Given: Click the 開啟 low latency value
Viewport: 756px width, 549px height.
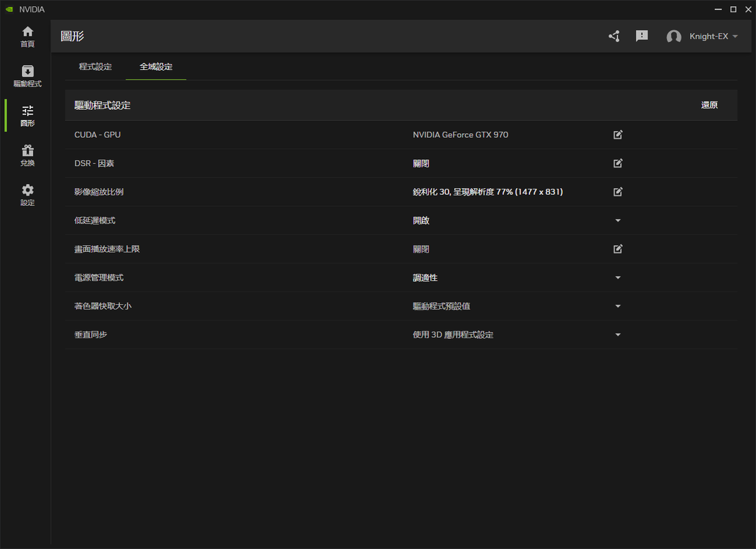Looking at the screenshot, I should click(x=421, y=220).
